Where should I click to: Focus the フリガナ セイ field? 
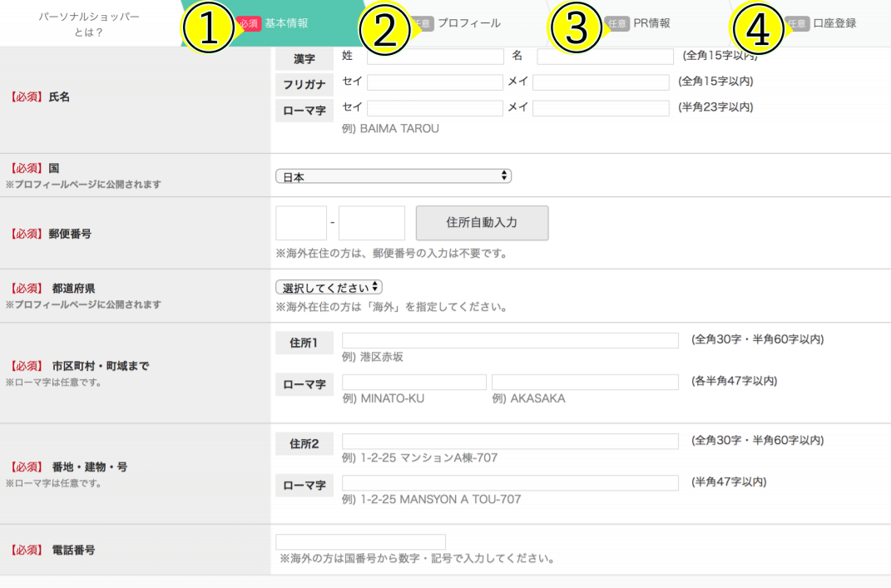tap(435, 82)
